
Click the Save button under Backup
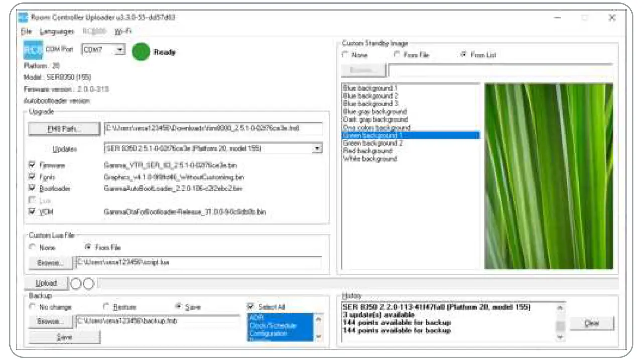tap(64, 337)
